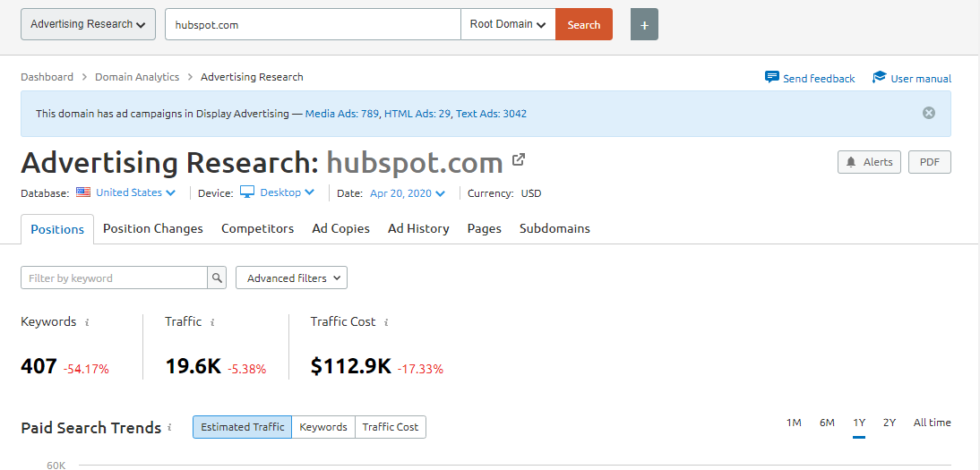Click the orange Search button
The height and width of the screenshot is (470, 980).
(584, 24)
